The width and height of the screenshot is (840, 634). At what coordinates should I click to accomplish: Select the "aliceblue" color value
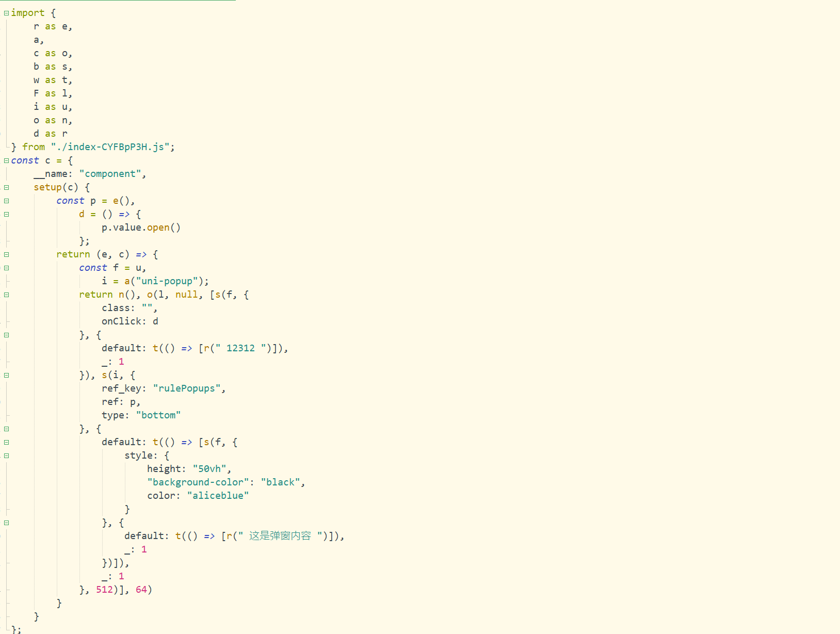218,496
